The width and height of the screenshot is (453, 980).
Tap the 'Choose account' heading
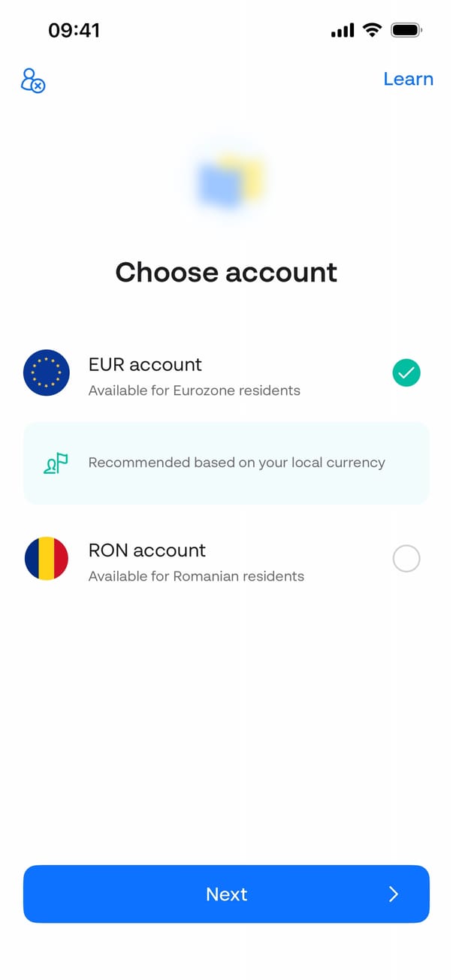tap(226, 272)
